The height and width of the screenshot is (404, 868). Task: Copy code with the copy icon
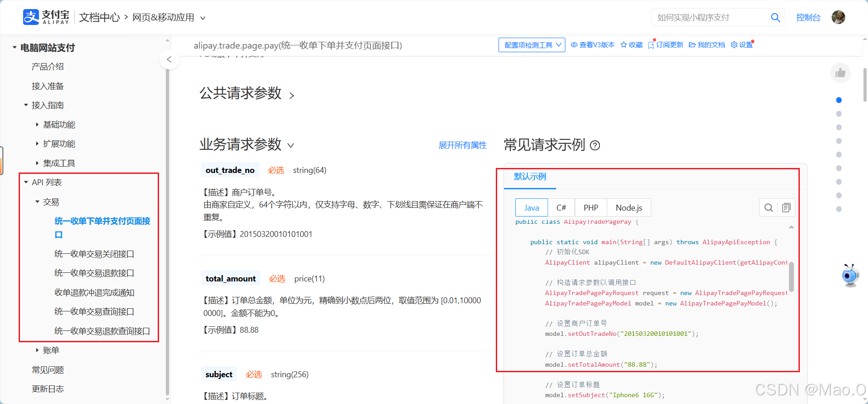[x=786, y=207]
